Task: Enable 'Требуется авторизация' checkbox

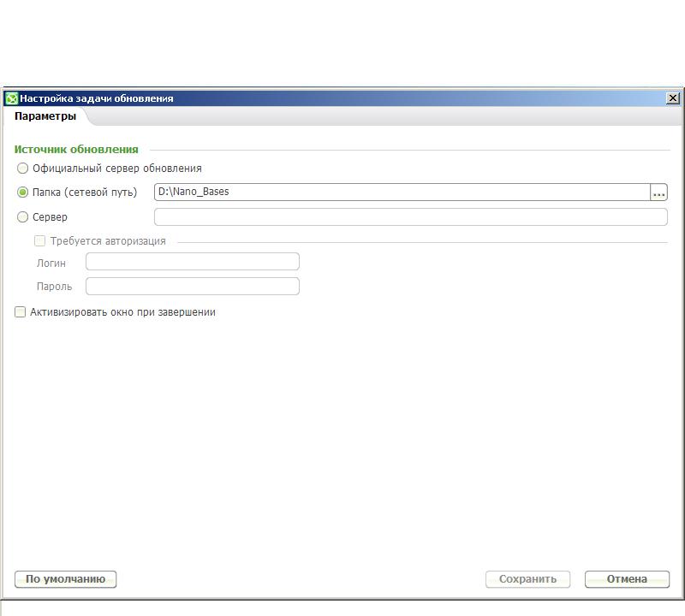Action: (40, 241)
